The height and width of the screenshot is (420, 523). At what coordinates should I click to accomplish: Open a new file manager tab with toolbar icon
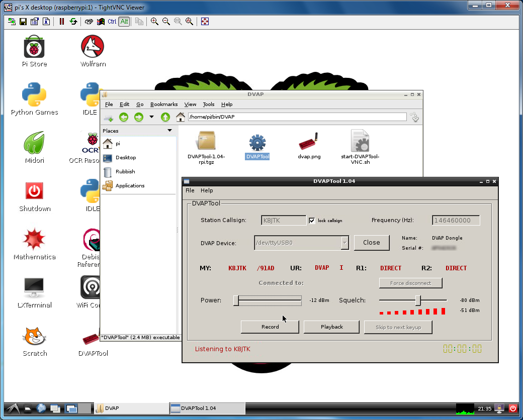click(109, 118)
